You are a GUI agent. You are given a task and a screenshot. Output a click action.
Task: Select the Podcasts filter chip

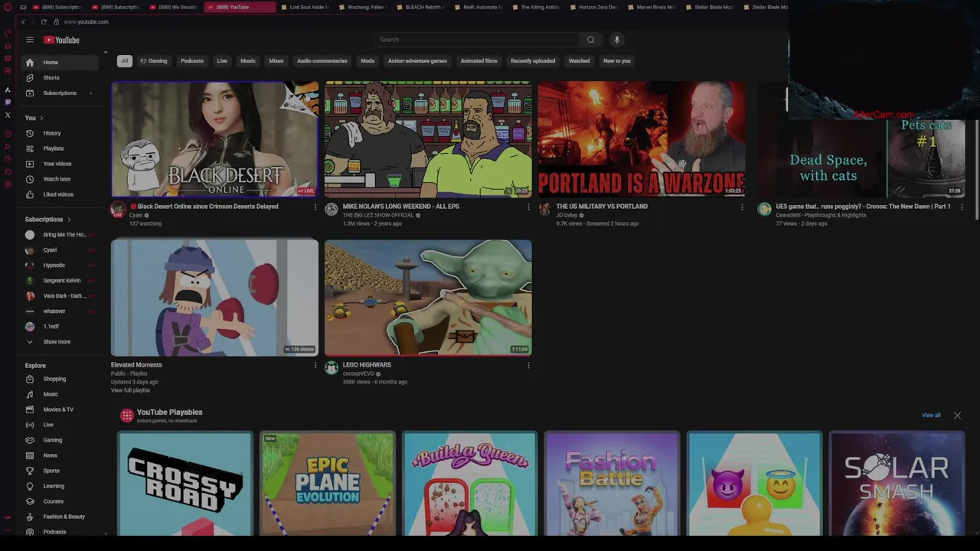[192, 61]
